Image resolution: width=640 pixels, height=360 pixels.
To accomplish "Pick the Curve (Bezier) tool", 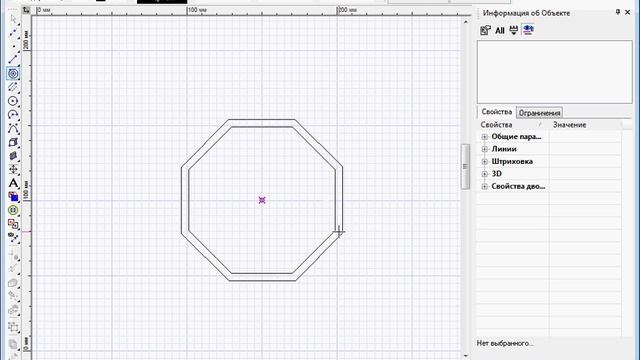I will coord(13,128).
